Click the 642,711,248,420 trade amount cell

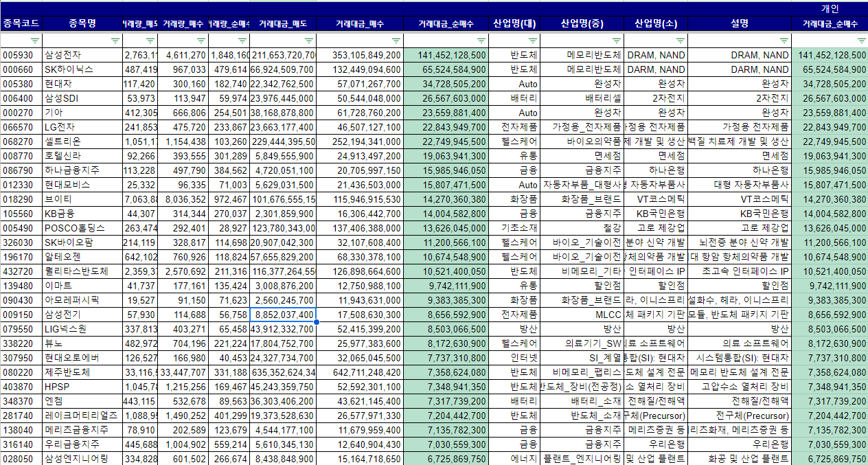pyautogui.click(x=361, y=372)
